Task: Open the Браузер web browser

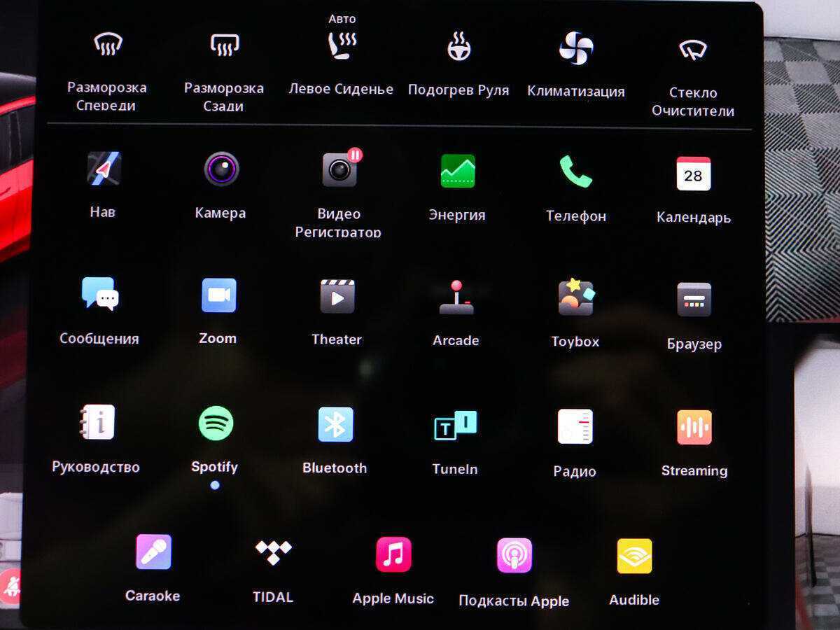Action: click(x=694, y=300)
